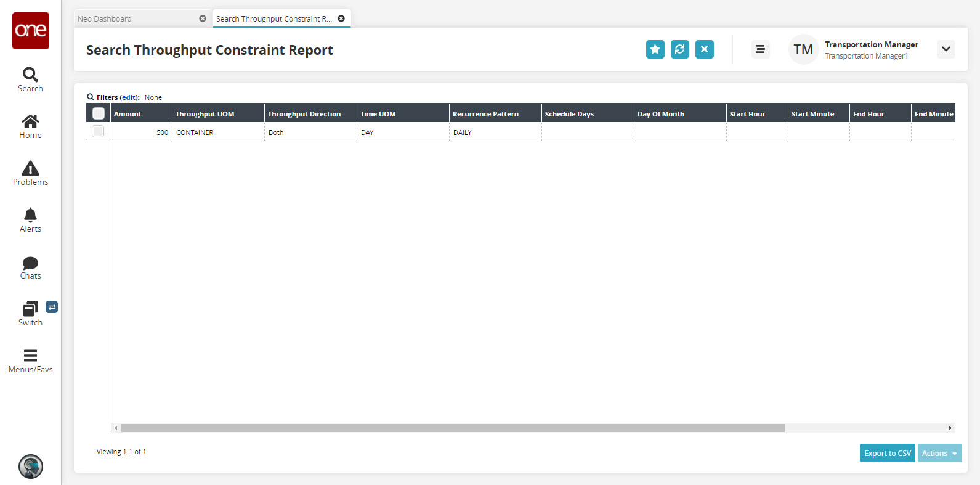Screen dimensions: 980x485
Task: Click the filters magnifier icon
Action: (91, 97)
